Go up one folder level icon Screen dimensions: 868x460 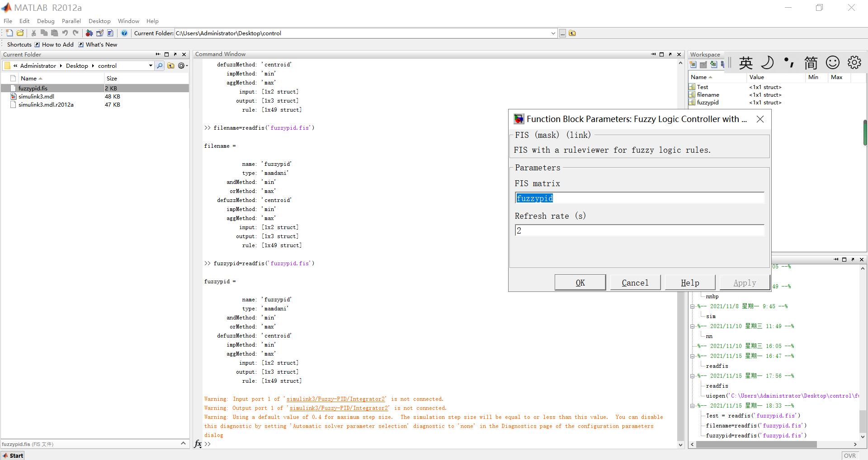click(x=170, y=66)
